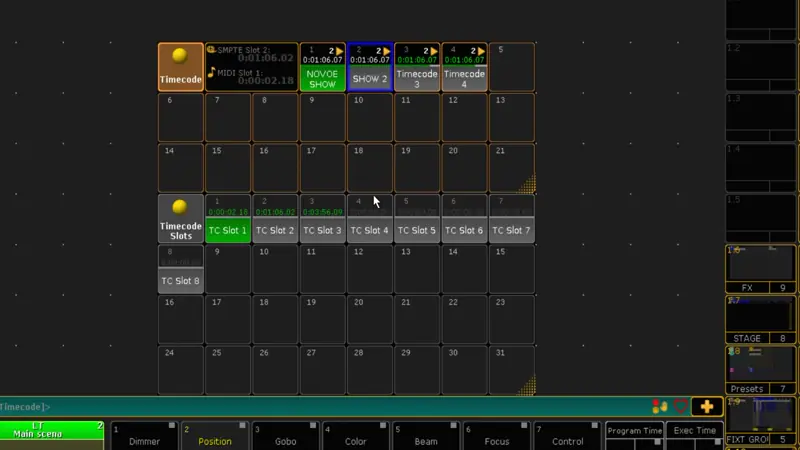The height and width of the screenshot is (450, 800).
Task: Open the STAGE view thumbnail
Action: click(761, 320)
